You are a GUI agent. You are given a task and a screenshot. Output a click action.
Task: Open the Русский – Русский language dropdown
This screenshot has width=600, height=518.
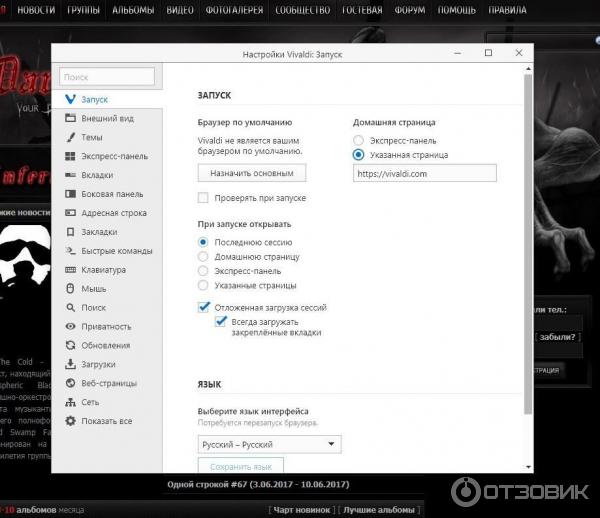[x=269, y=444]
